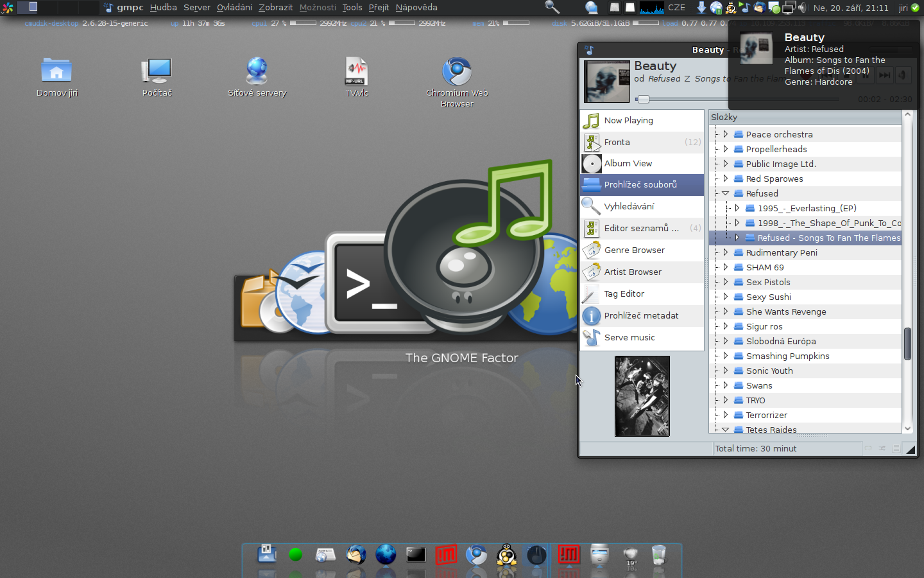Viewport: 924px width, 578px height.
Task: Select Prohlížeč souborů file browser
Action: tap(642, 184)
